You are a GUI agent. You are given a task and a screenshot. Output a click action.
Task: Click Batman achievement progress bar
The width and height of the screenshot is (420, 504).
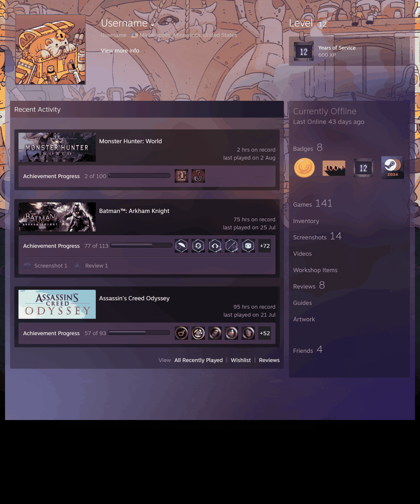[141, 246]
